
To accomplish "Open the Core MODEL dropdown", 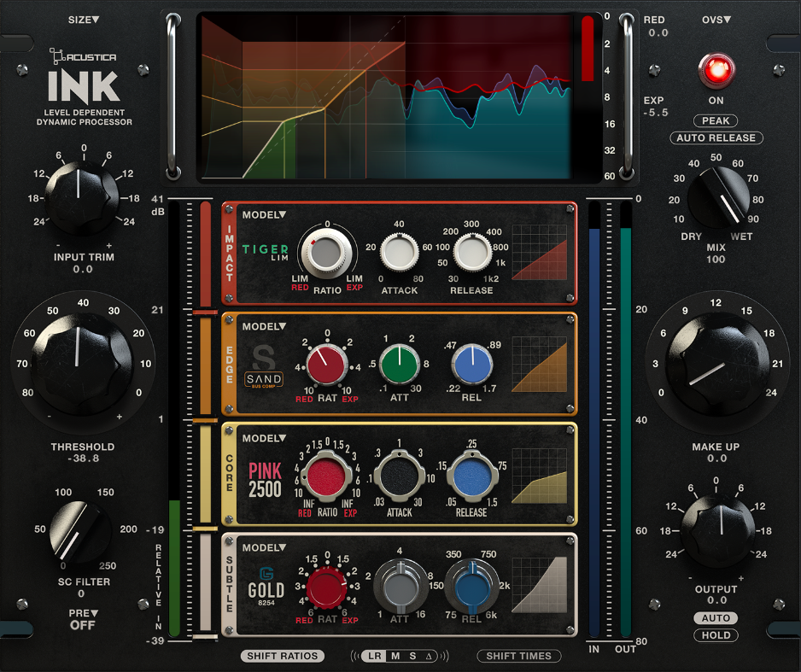I will pyautogui.click(x=264, y=438).
